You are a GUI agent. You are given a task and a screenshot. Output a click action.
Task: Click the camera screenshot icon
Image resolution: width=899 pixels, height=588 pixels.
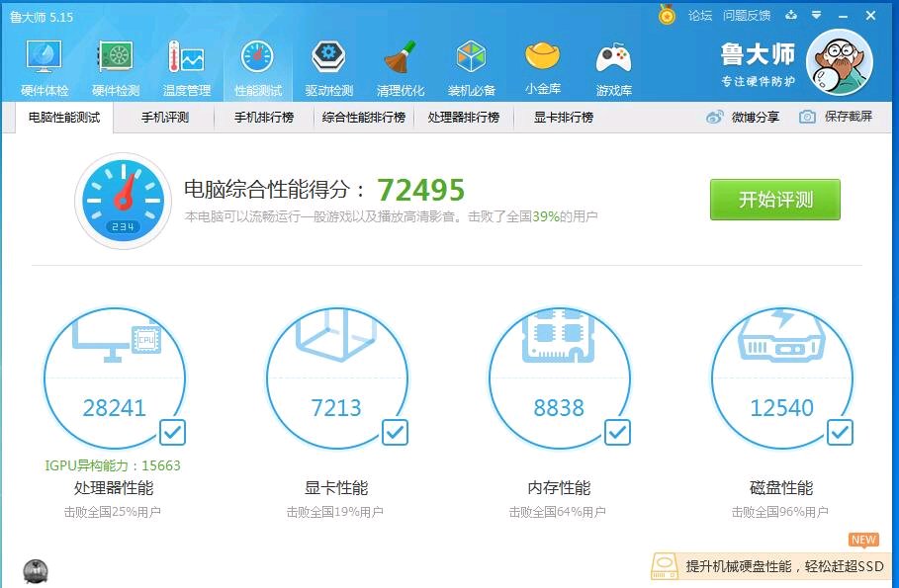pos(807,117)
